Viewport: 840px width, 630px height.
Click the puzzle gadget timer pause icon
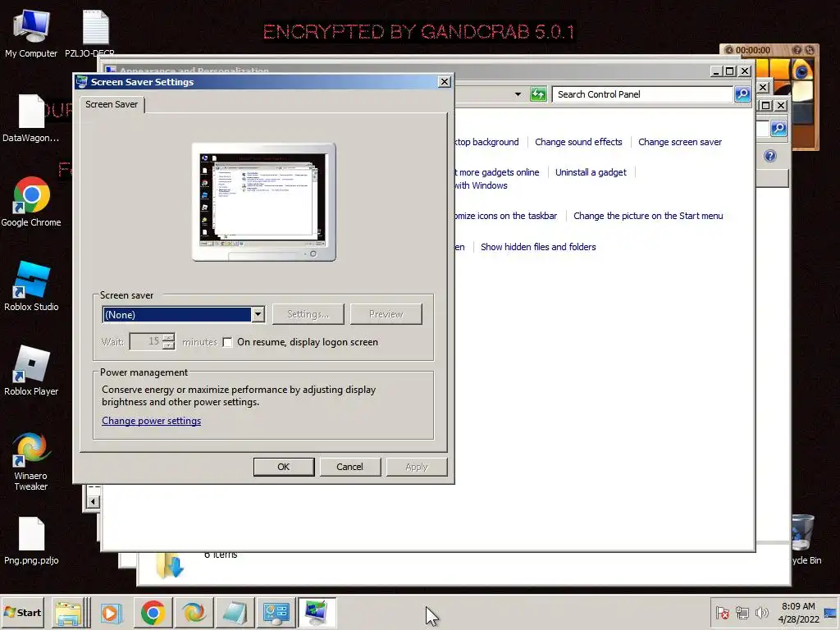pos(728,50)
